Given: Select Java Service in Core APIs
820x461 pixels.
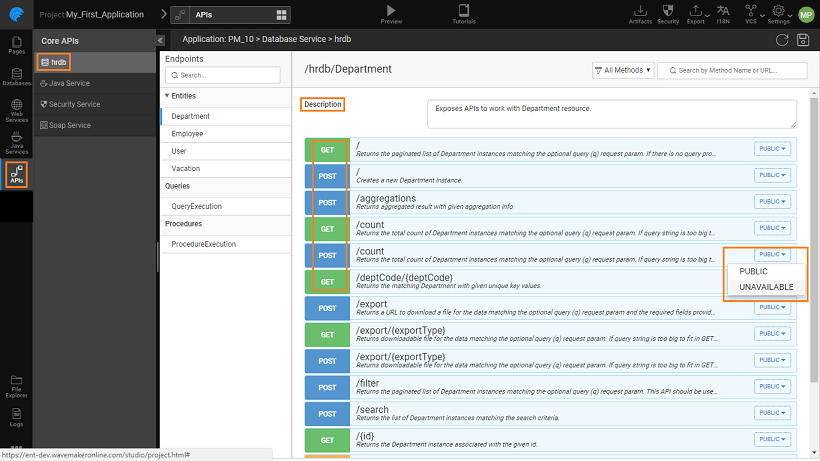Looking at the screenshot, I should click(x=70, y=83).
